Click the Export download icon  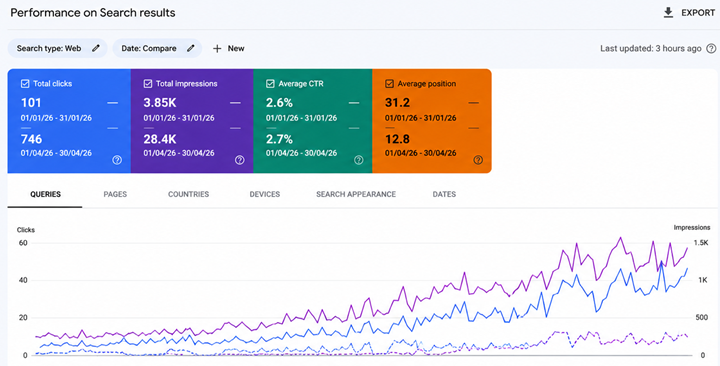click(x=668, y=13)
